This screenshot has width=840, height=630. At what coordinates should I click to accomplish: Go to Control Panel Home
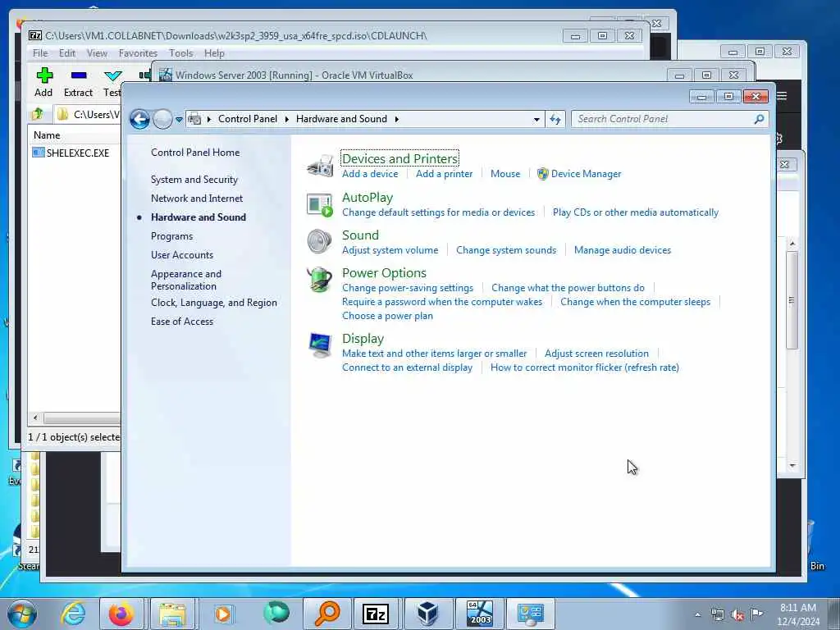[195, 152]
